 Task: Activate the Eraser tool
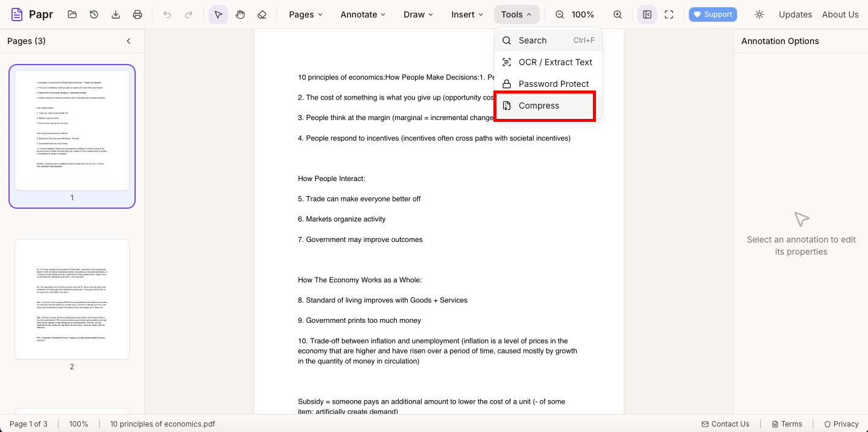tap(262, 14)
